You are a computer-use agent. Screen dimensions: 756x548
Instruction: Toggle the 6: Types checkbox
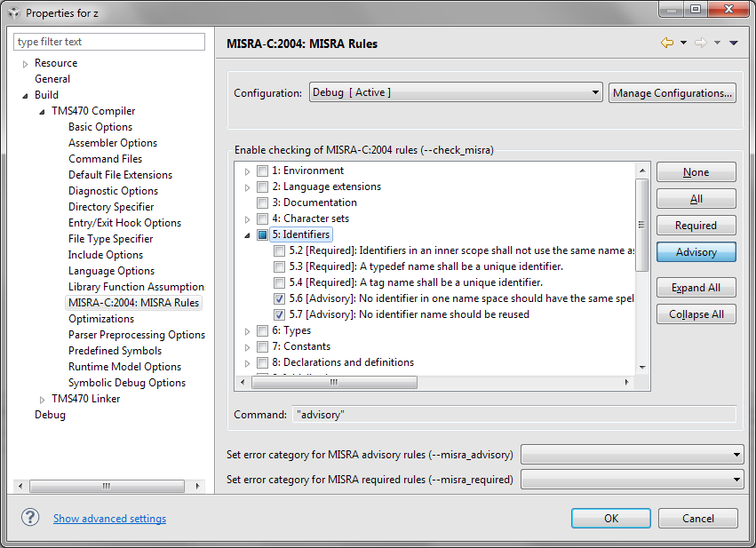[262, 330]
